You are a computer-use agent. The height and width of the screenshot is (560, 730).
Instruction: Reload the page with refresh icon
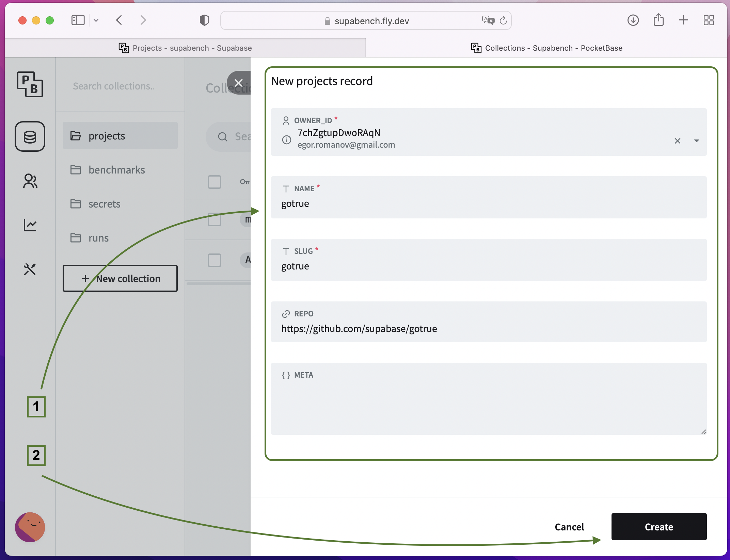503,20
